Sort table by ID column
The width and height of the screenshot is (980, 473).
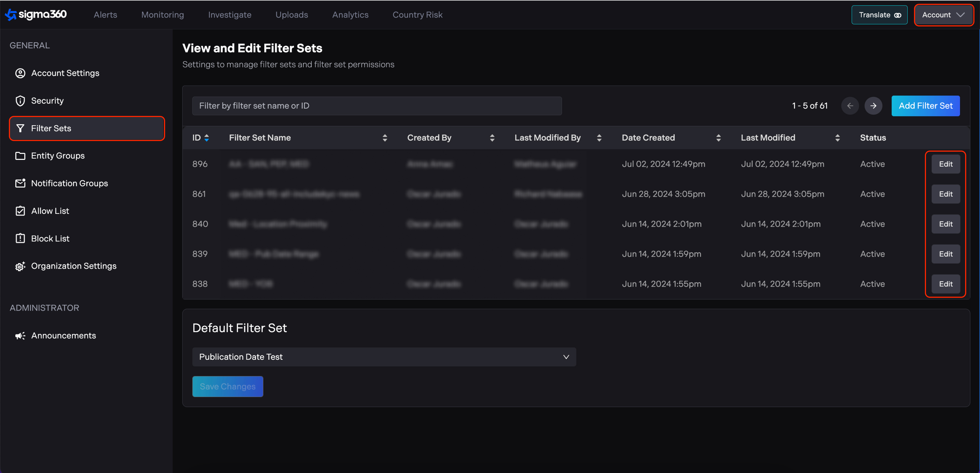point(206,138)
